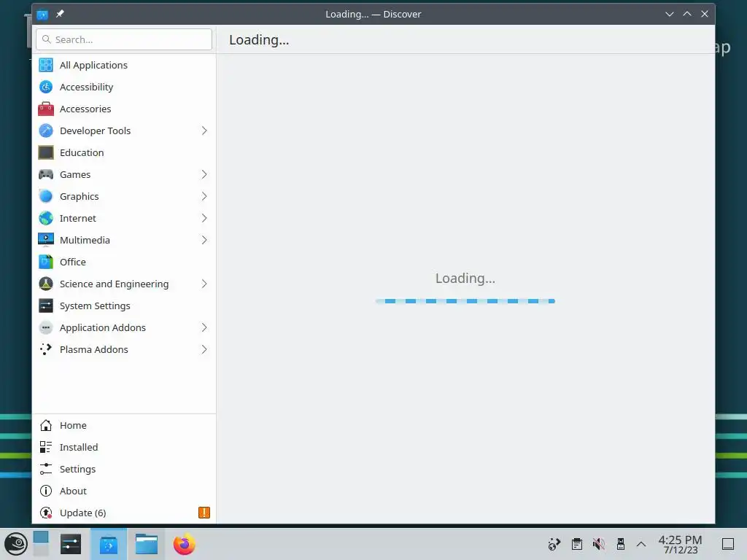Expand the Application Addons chevron

pyautogui.click(x=204, y=327)
